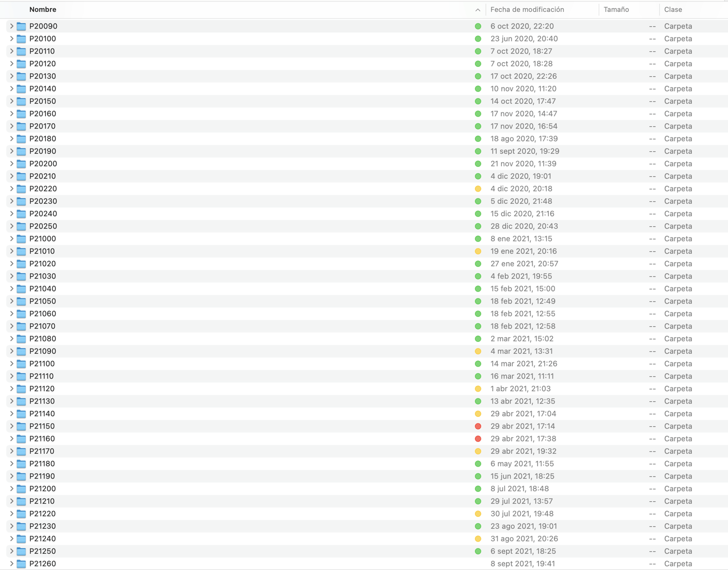Select the P21210 folder icon
This screenshot has width=728, height=570.
[x=21, y=501]
